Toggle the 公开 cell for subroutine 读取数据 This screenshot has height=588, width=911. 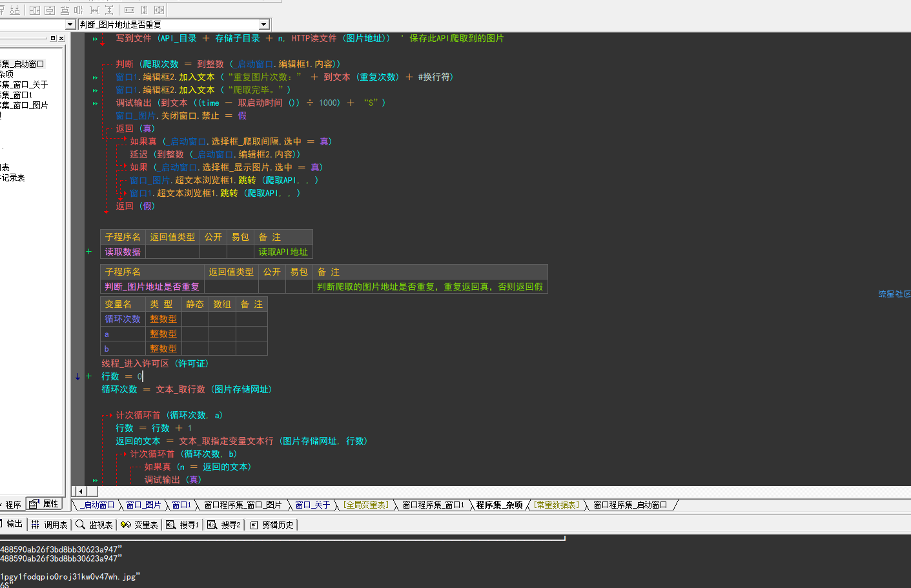coord(213,252)
